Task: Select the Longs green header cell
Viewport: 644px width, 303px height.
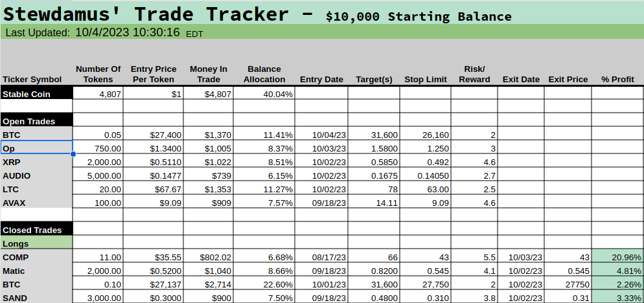Action: (x=36, y=243)
